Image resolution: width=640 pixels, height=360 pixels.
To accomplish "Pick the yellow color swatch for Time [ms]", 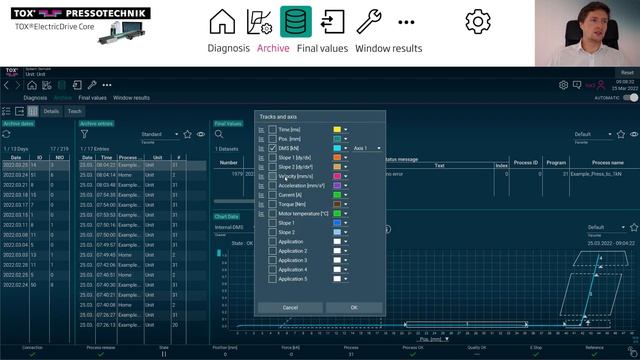I will (337, 129).
